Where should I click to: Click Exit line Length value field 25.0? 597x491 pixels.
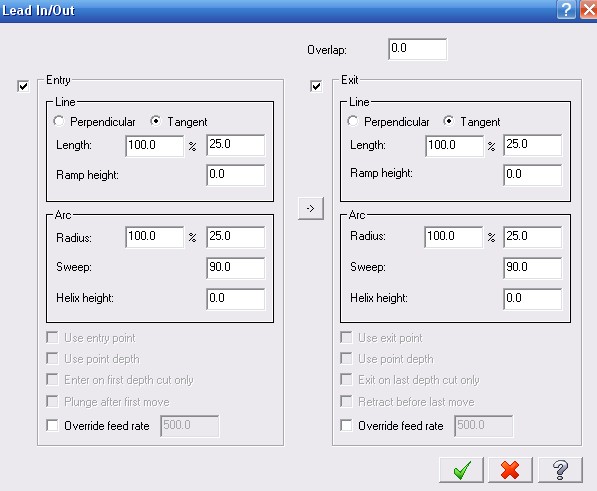pos(533,145)
